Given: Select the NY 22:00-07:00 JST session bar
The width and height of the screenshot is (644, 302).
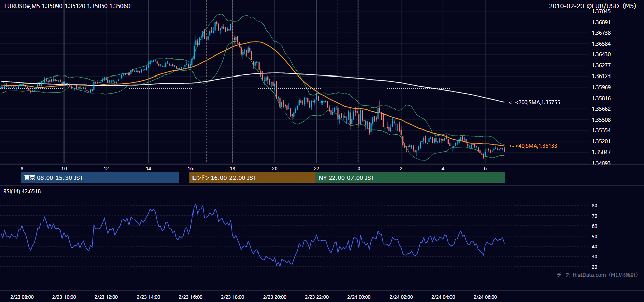Looking at the screenshot, I should [x=411, y=178].
